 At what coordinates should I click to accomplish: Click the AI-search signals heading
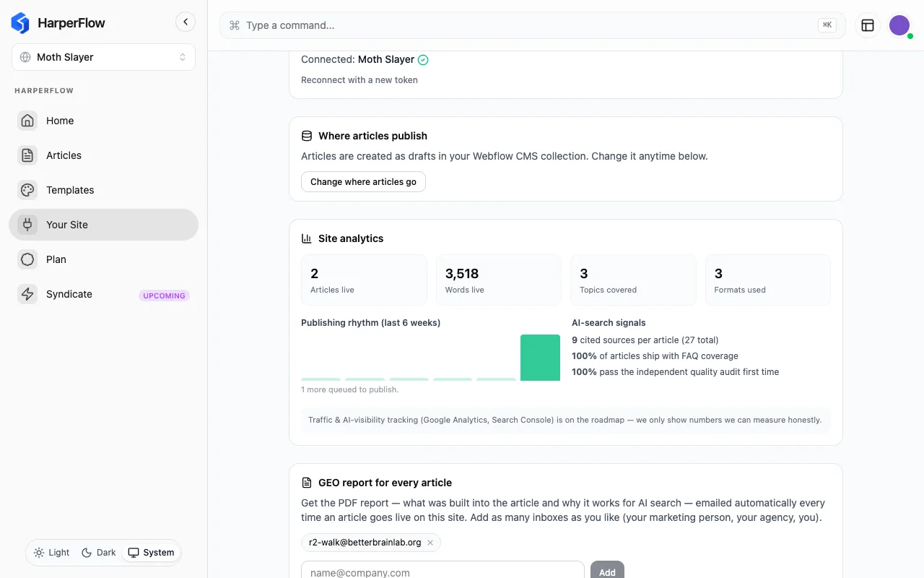tap(609, 323)
